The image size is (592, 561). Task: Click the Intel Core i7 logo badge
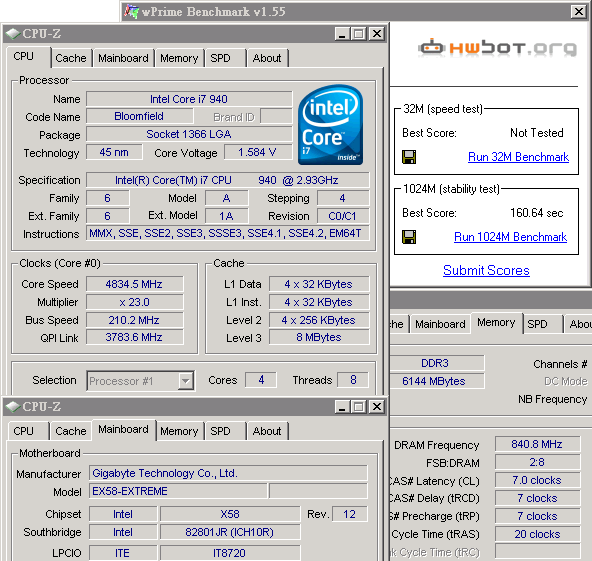pyautogui.click(x=330, y=125)
